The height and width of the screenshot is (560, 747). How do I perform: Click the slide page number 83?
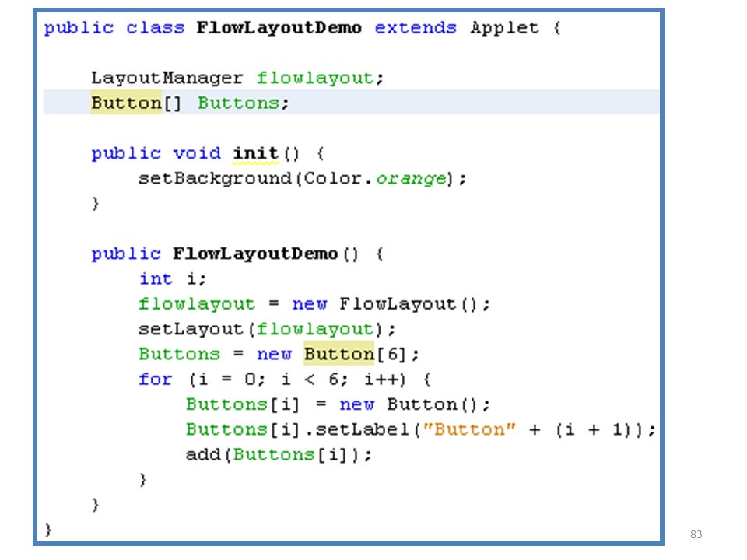[x=696, y=534]
